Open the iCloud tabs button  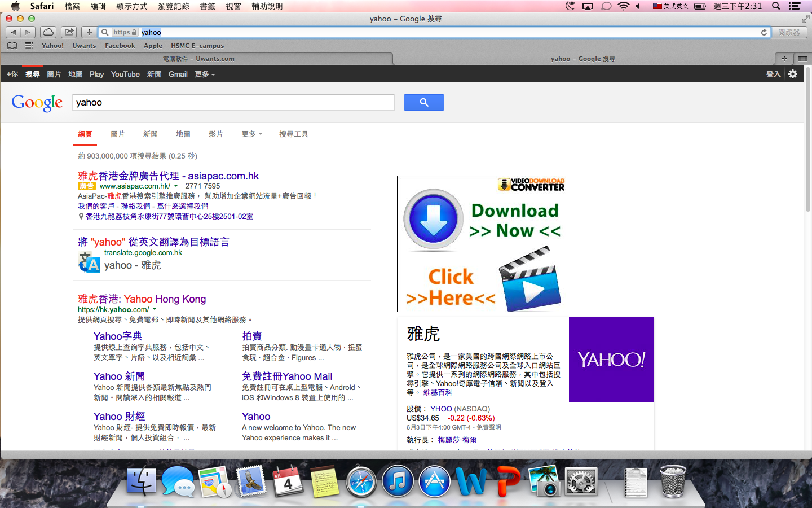pos(48,32)
